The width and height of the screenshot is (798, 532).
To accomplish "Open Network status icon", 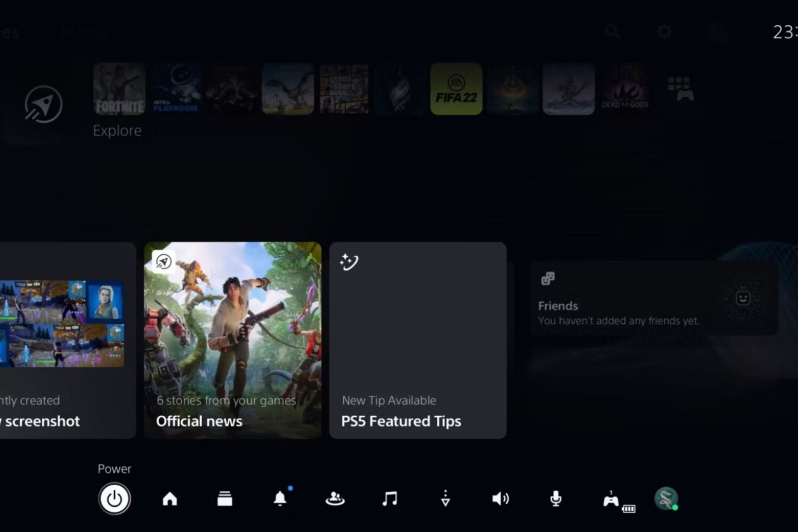I will [x=445, y=498].
